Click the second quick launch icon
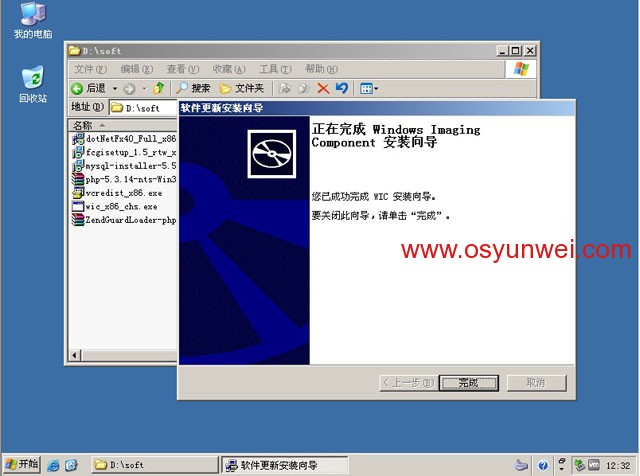The height and width of the screenshot is (476, 640). (x=71, y=465)
